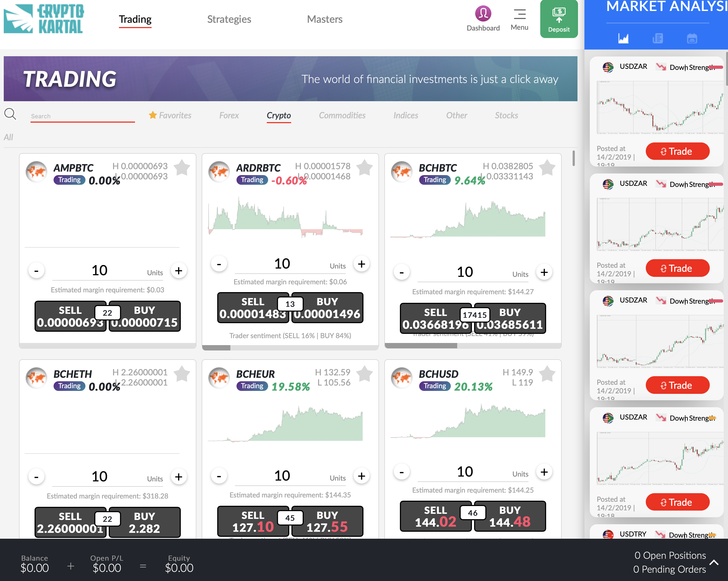Favorite BCHBTC with its star
Screen dimensions: 728x581
point(547,167)
